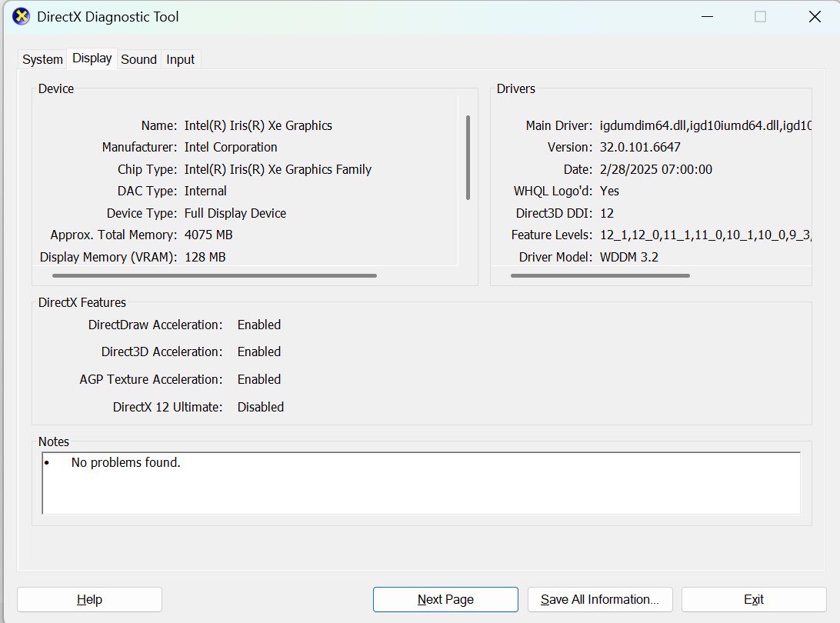This screenshot has width=840, height=623.
Task: Close the DirectX Diagnostic Tool window
Action: (x=815, y=16)
